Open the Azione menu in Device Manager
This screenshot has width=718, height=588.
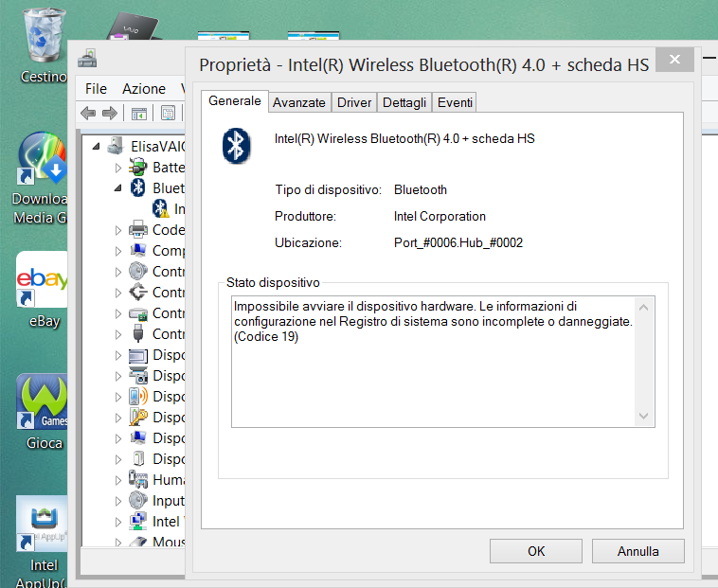pyautogui.click(x=144, y=89)
